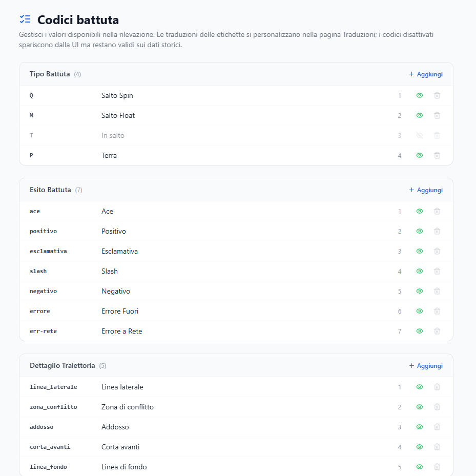Delete the Linea di fondo row

click(437, 467)
